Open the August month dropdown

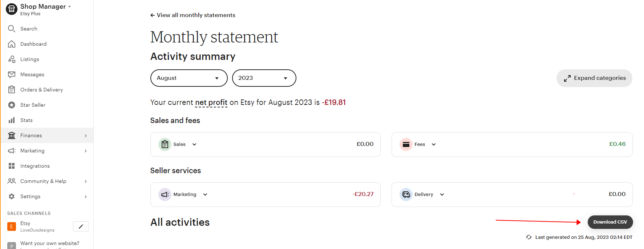pos(189,78)
